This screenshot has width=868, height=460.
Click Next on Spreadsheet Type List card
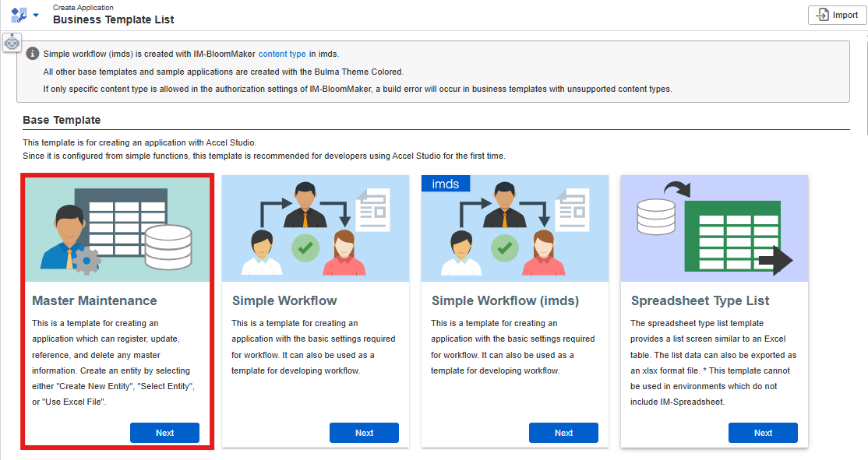(x=763, y=433)
